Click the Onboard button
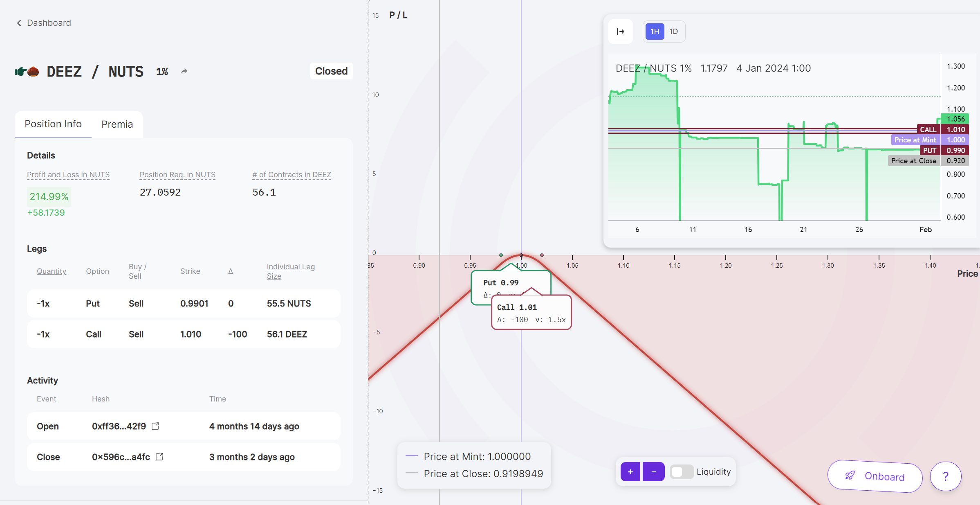The width and height of the screenshot is (980, 505). tap(875, 476)
